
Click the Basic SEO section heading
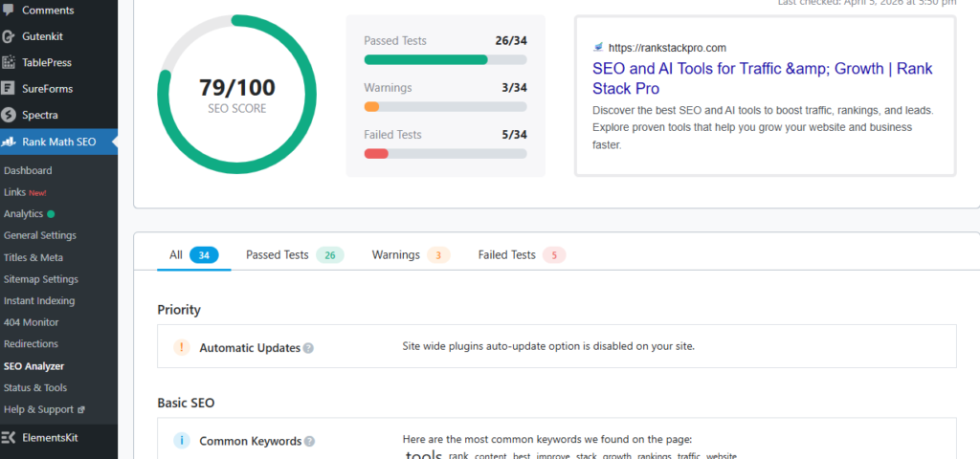click(186, 403)
